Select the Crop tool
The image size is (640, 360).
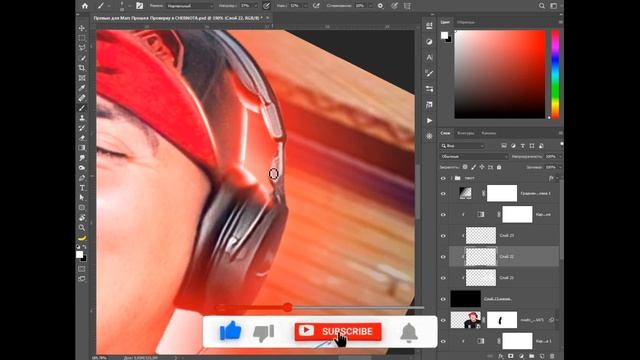pyautogui.click(x=82, y=68)
